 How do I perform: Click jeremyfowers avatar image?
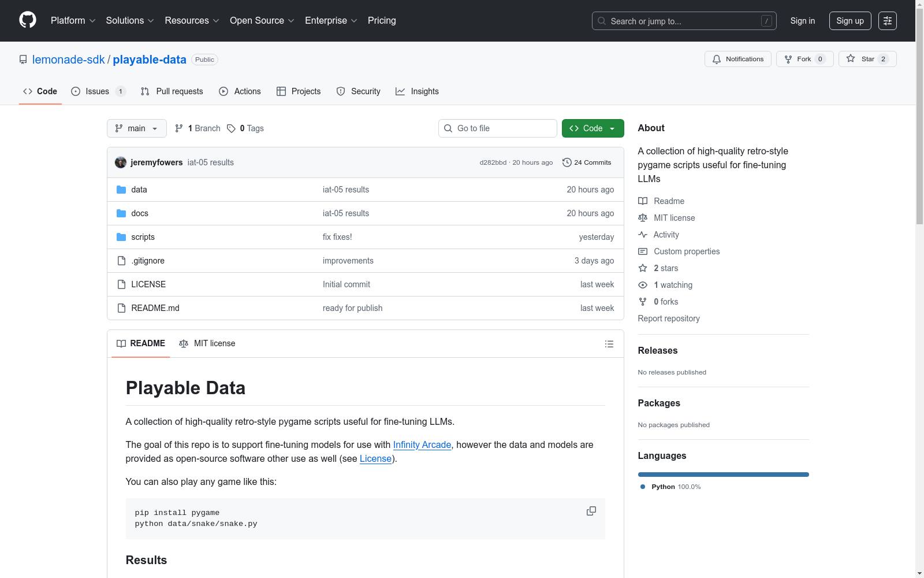[x=121, y=162]
